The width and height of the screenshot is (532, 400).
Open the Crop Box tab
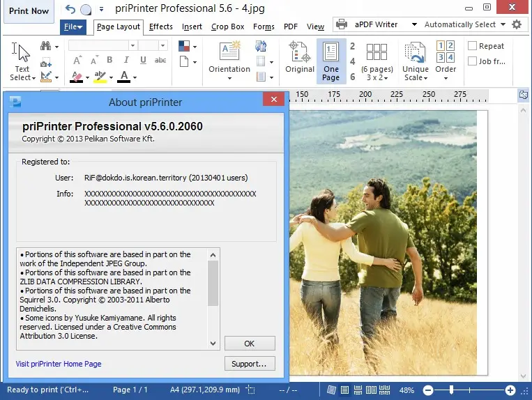[x=228, y=26]
